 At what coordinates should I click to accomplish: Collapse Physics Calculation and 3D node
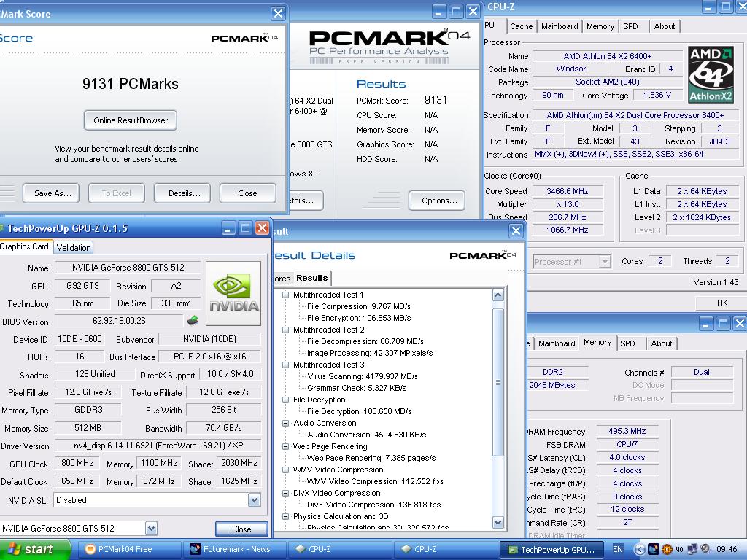[x=285, y=516]
